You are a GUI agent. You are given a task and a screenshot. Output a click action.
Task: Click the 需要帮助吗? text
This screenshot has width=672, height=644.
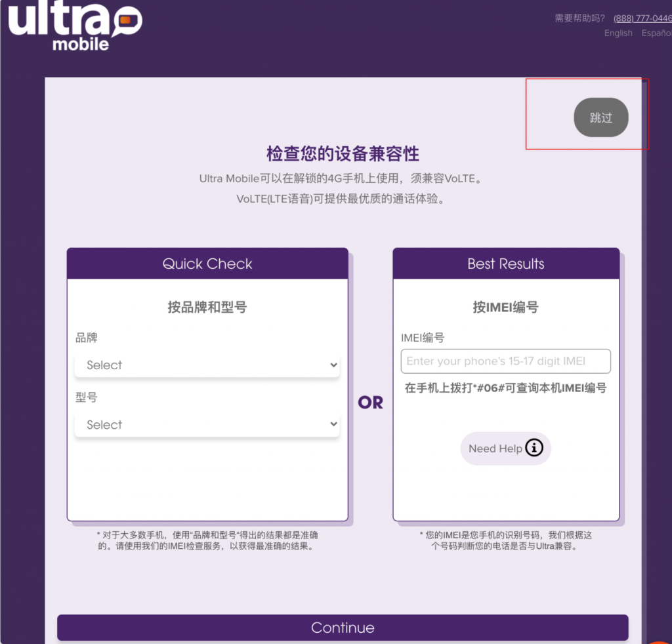[x=579, y=18]
